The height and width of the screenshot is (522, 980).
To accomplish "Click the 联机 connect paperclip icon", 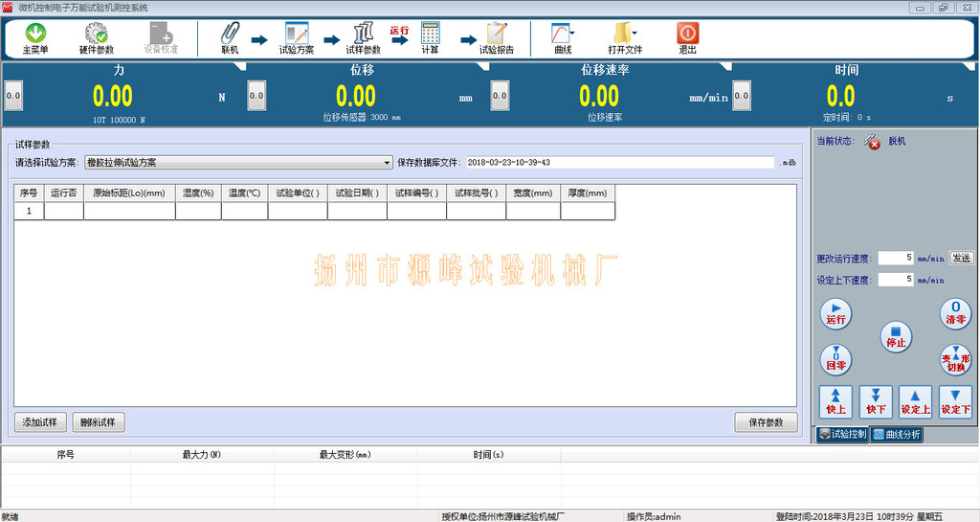I will (x=230, y=37).
